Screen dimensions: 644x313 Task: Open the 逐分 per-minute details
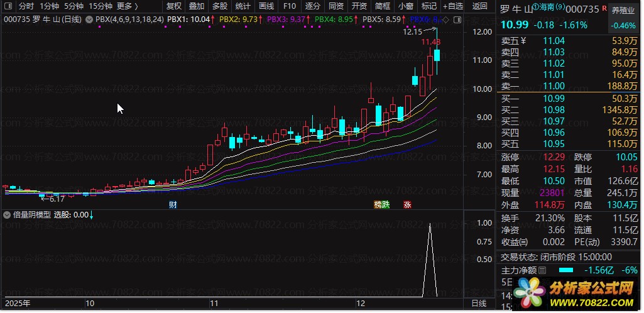click(313, 6)
